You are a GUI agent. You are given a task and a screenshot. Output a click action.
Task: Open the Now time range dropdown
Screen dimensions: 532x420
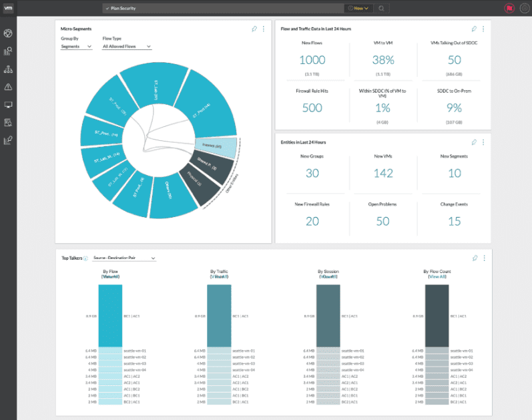point(358,8)
